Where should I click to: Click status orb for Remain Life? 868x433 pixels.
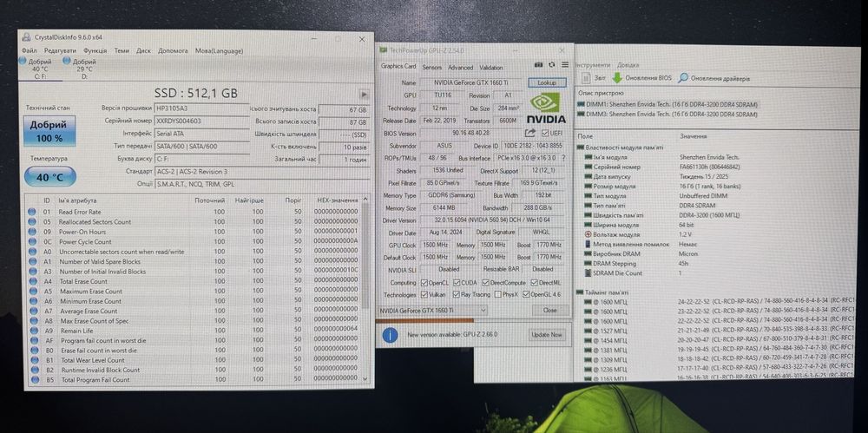click(33, 331)
